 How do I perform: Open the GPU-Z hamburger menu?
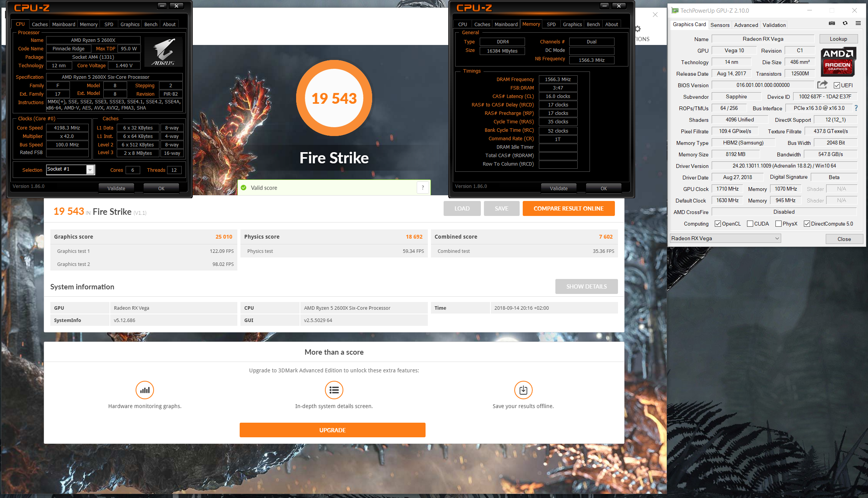point(858,23)
